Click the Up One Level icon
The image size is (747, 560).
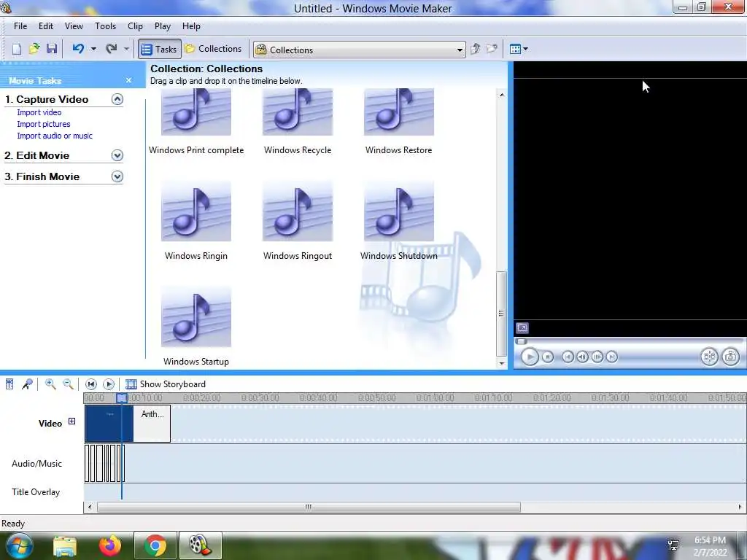(475, 49)
